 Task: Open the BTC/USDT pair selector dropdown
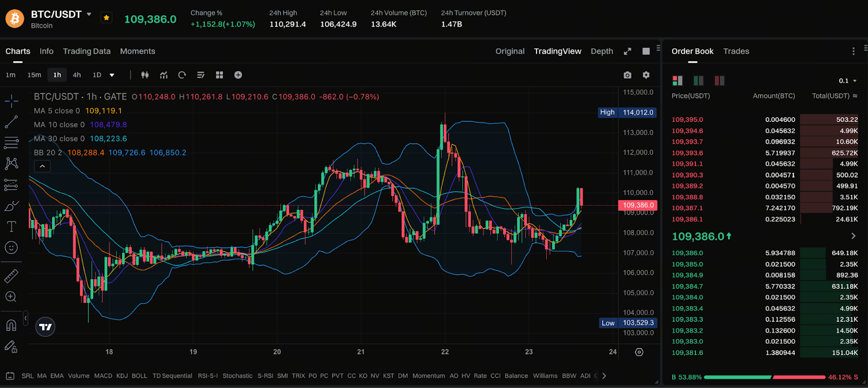pos(89,15)
